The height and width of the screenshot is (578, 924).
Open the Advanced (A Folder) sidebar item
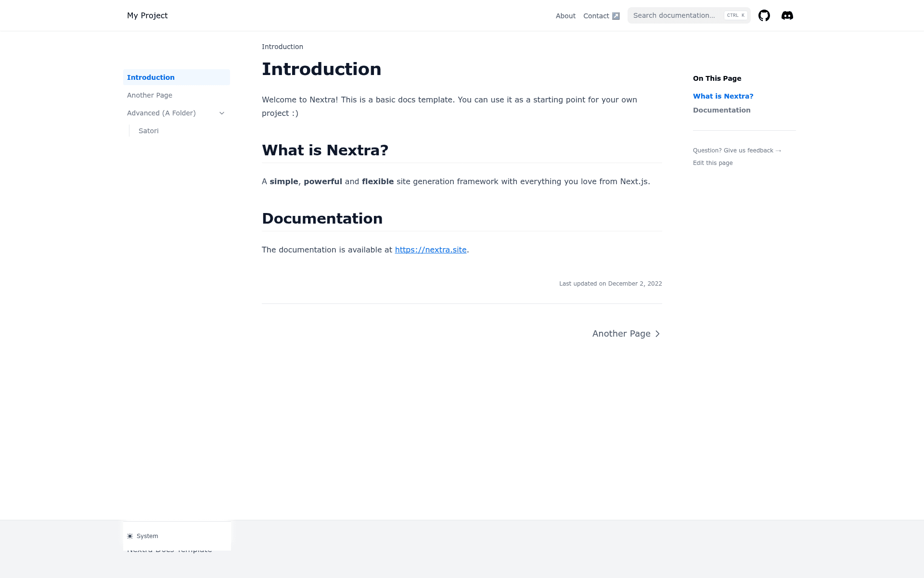coord(177,113)
